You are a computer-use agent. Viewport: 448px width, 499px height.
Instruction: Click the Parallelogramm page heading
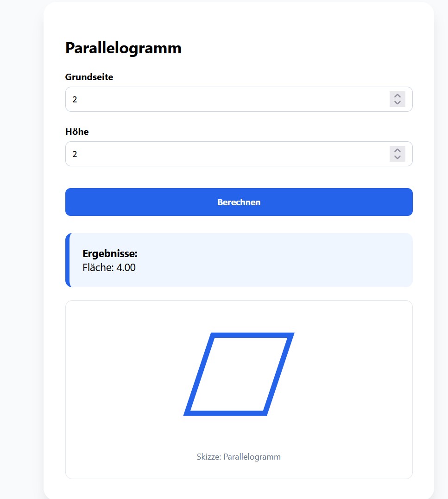pyautogui.click(x=123, y=48)
